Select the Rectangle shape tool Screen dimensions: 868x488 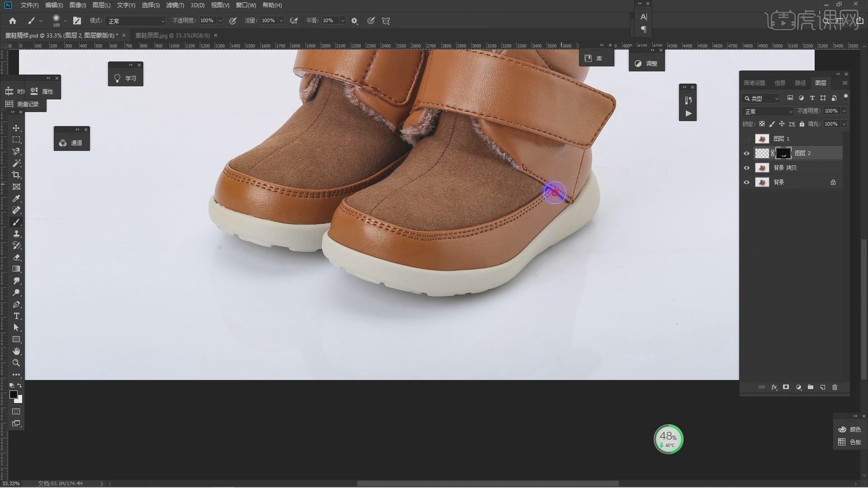[x=16, y=339]
